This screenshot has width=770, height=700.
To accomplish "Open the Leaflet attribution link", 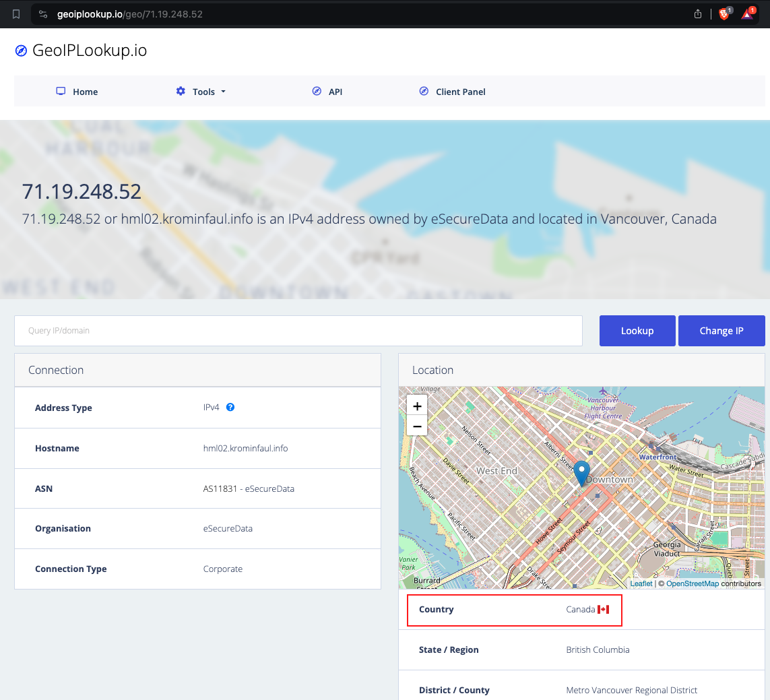I will click(641, 583).
